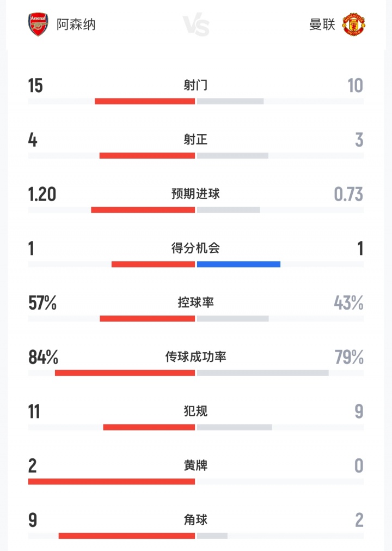Click the 预期进球 stat label
Screen dimensions: 392x551
click(195, 194)
